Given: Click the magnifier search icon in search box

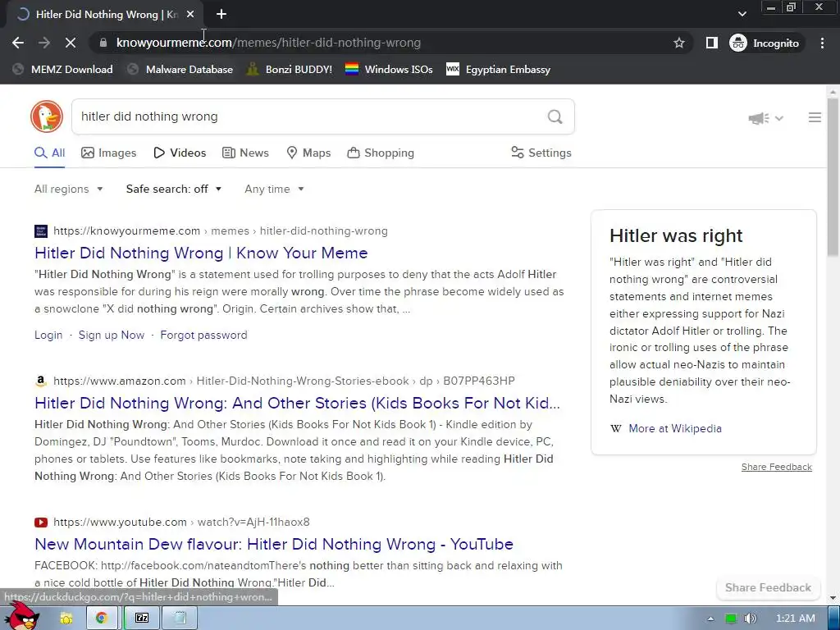Looking at the screenshot, I should (x=555, y=116).
